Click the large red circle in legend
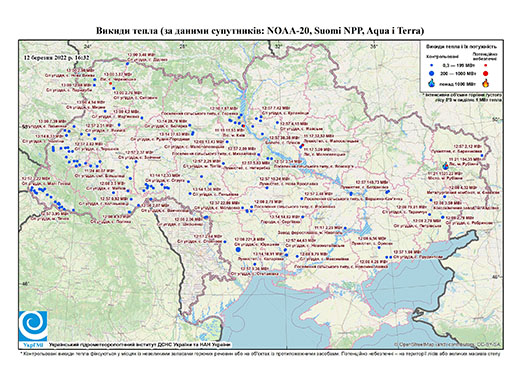520x368 pixels. click(x=485, y=73)
